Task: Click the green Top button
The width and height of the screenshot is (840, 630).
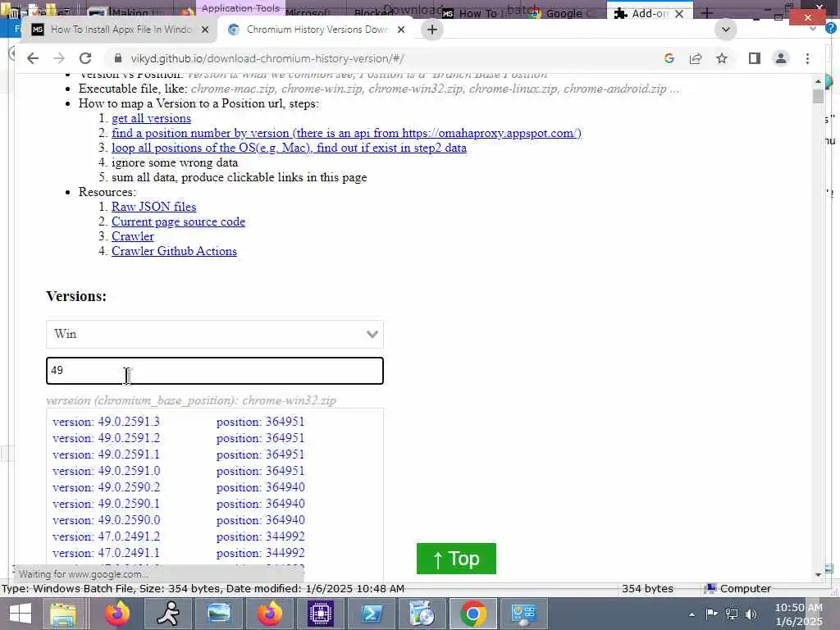Action: (x=456, y=559)
